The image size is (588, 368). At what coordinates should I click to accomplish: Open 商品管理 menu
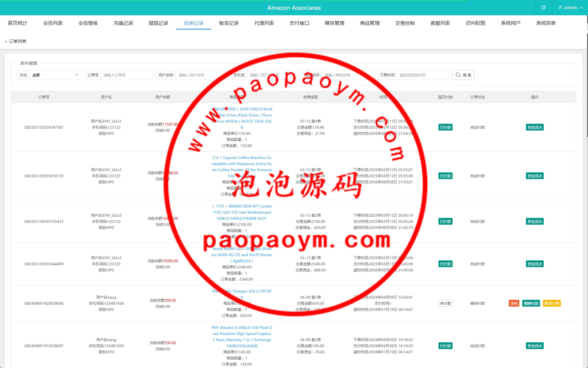(370, 23)
